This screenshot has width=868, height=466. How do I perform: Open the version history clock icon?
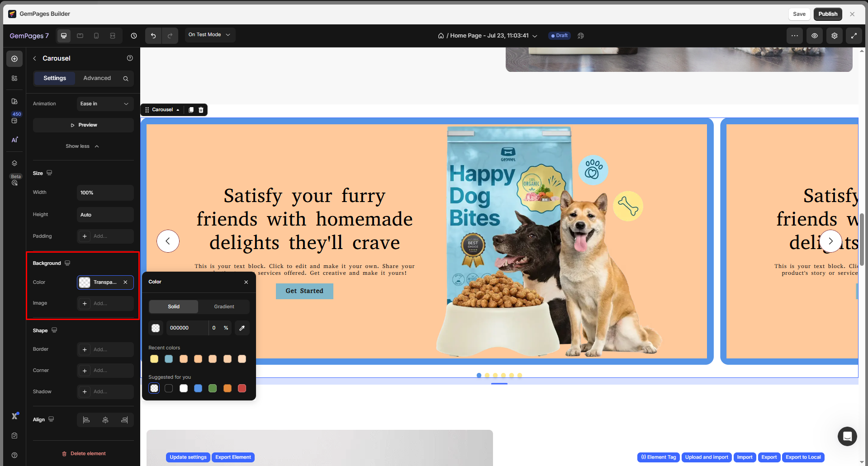pyautogui.click(x=134, y=36)
